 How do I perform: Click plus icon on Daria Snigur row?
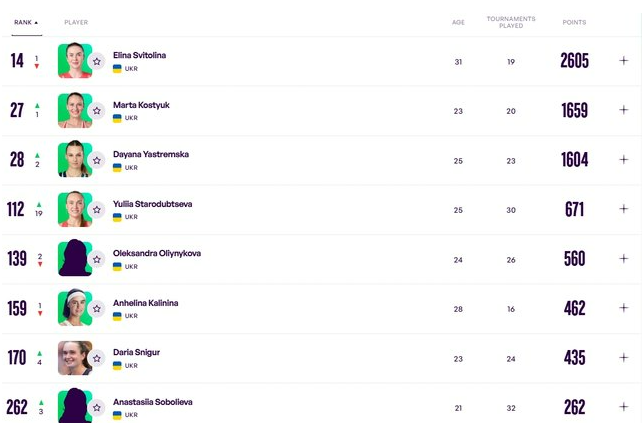(623, 358)
